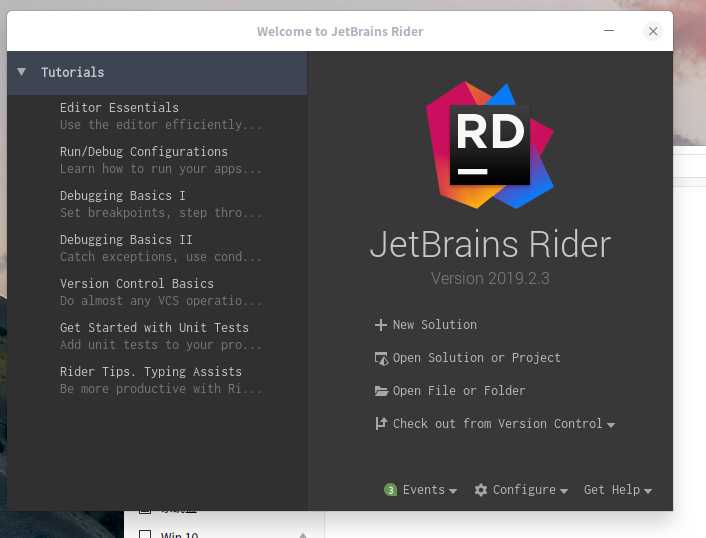Open the Editor Essentials tutorial
The image size is (706, 538).
[119, 108]
